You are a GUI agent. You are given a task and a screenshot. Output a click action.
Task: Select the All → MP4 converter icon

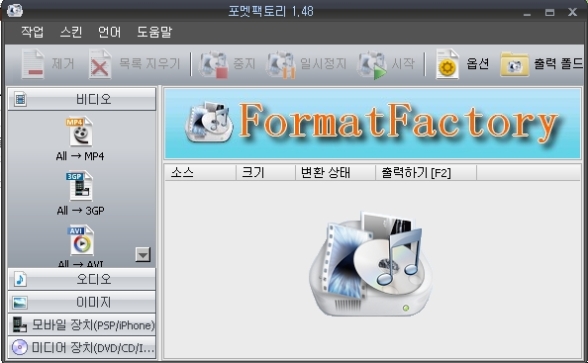80,131
